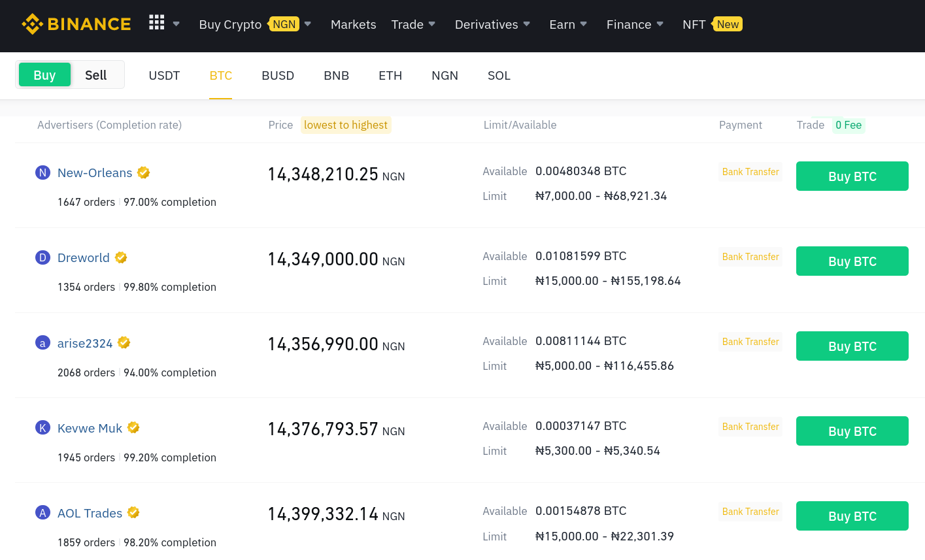Click verified badge next to arise2324
This screenshot has height=560, width=925.
point(124,342)
